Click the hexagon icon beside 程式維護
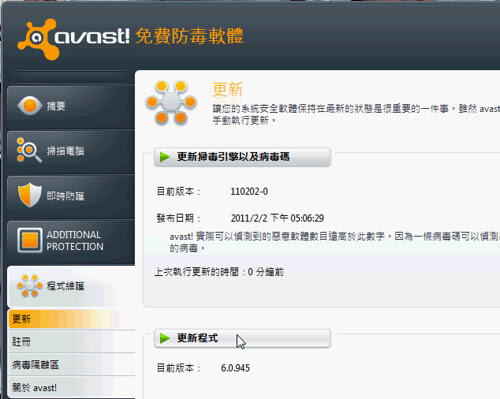Viewport: 500px width, 399px height. [30, 286]
